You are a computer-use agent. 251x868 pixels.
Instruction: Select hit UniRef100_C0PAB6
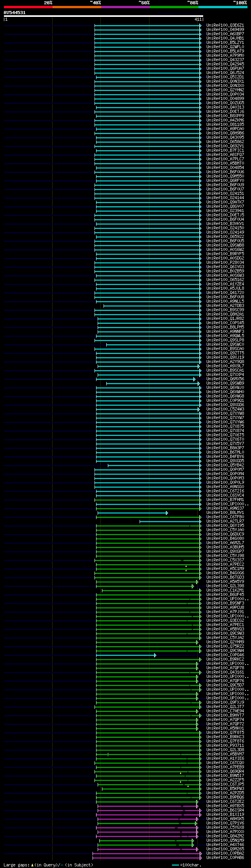(x=225, y=858)
